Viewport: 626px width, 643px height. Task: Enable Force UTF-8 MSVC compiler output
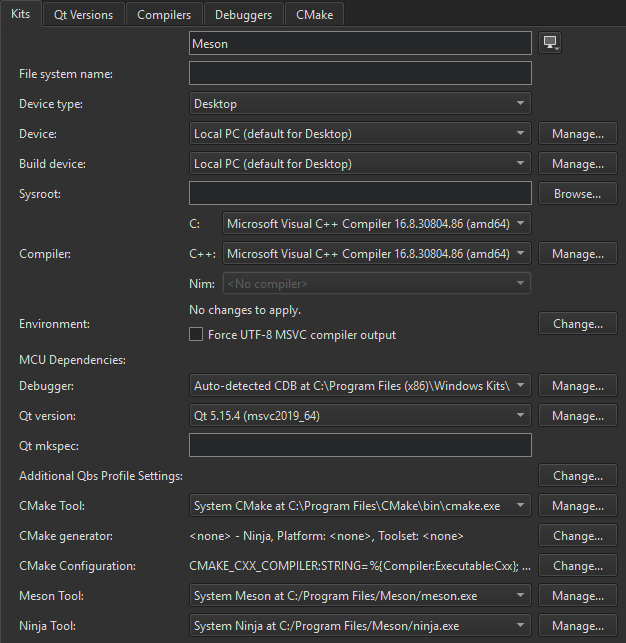tap(197, 335)
